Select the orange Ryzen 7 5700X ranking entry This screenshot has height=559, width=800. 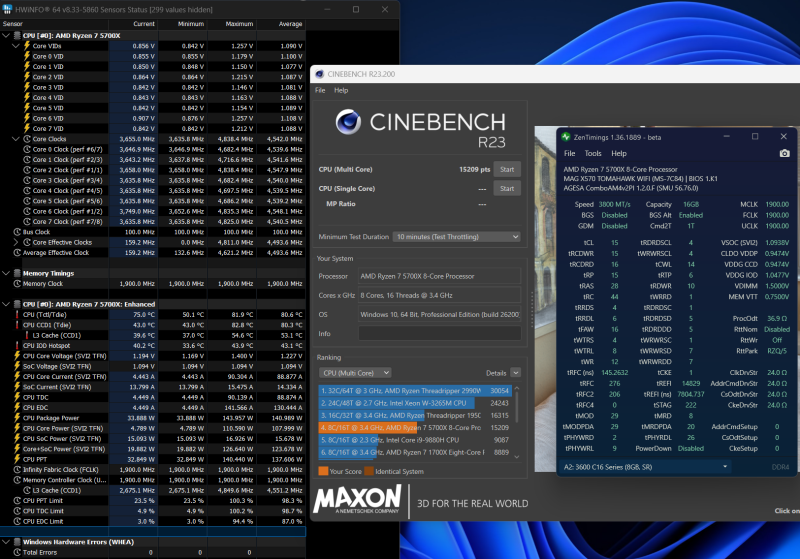414,427
